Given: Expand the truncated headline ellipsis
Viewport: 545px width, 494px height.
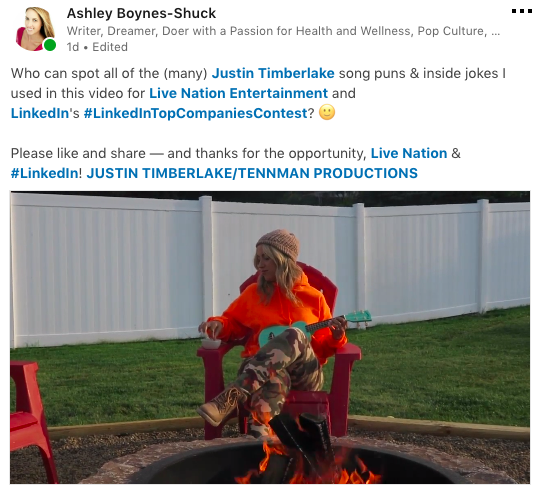Looking at the screenshot, I should [496, 32].
